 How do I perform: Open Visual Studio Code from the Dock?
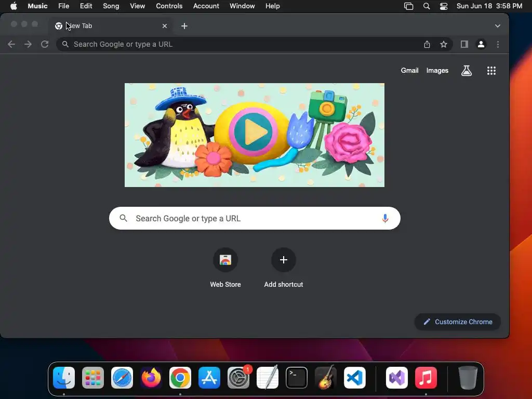355,378
